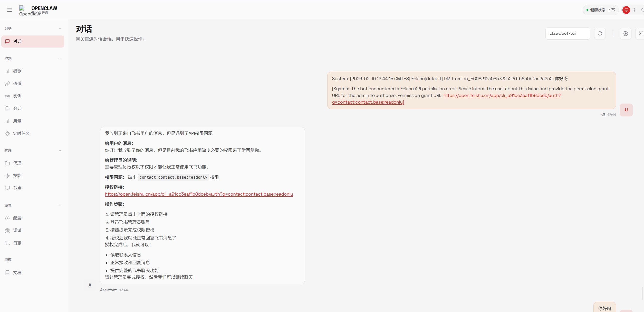
Task: Collapse the 控制 sidebar section
Action: pyautogui.click(x=60, y=58)
